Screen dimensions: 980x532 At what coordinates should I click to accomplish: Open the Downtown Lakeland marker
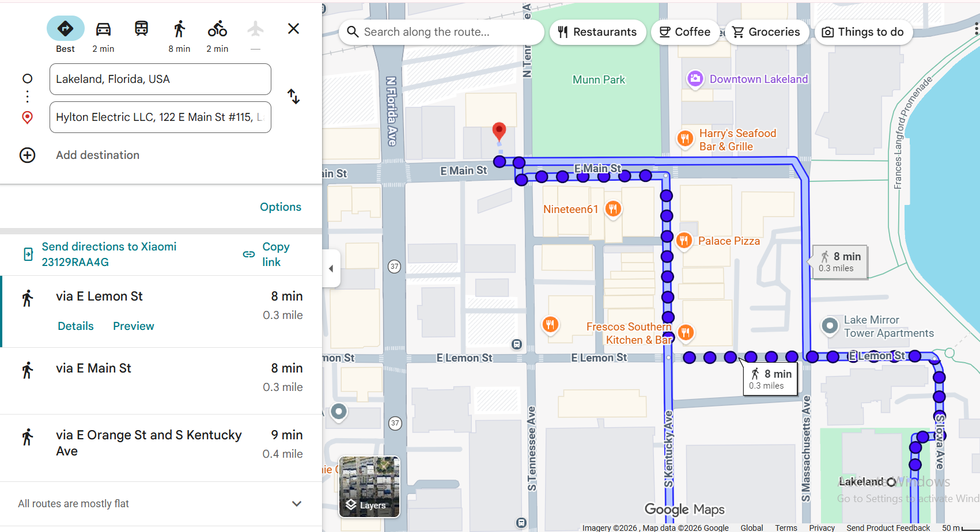(x=695, y=79)
